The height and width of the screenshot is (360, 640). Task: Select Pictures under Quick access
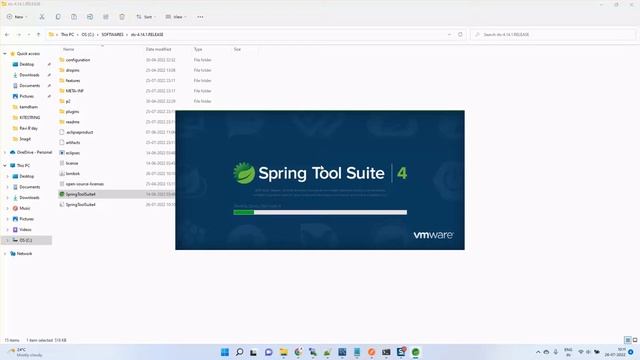(x=27, y=96)
